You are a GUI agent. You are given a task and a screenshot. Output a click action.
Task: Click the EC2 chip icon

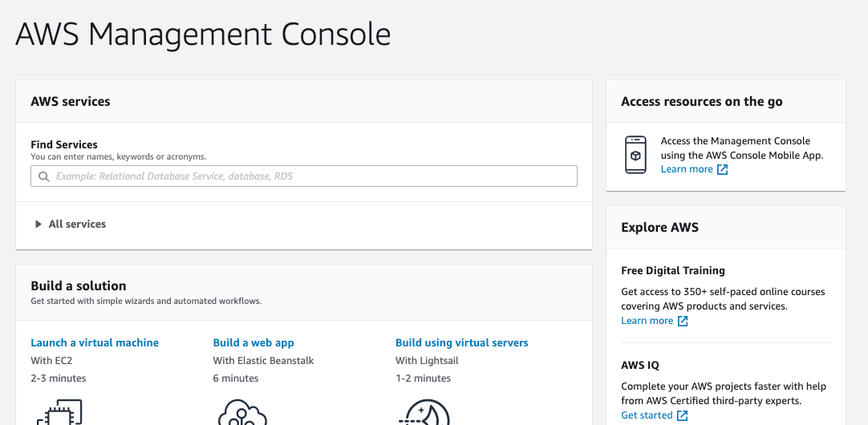59,412
